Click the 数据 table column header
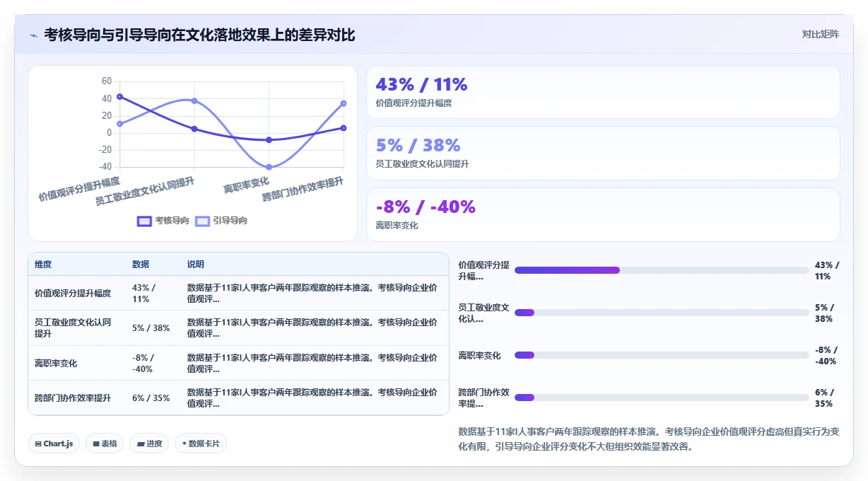Screen dimensions: 868x481 pyautogui.click(x=141, y=265)
